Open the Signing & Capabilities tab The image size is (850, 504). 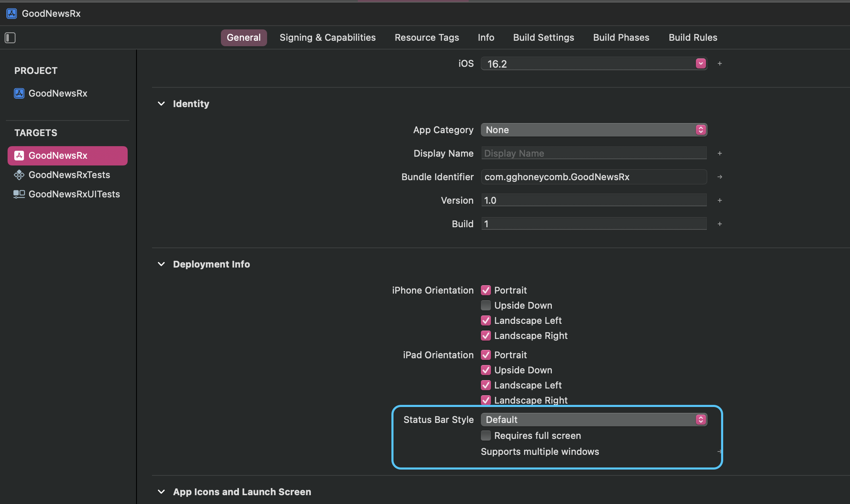click(328, 37)
